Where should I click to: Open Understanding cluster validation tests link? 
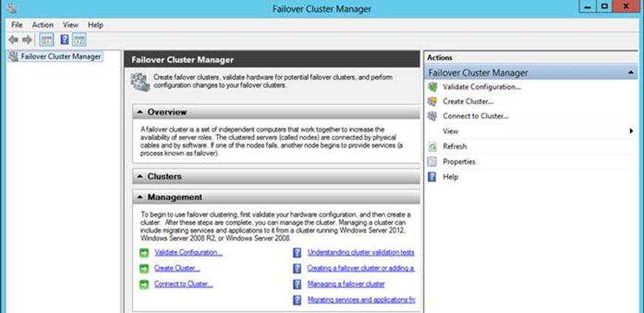361,252
